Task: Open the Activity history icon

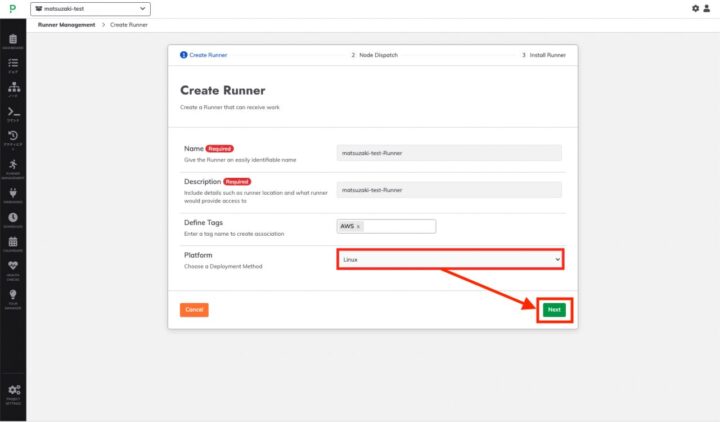Action: pyautogui.click(x=13, y=138)
